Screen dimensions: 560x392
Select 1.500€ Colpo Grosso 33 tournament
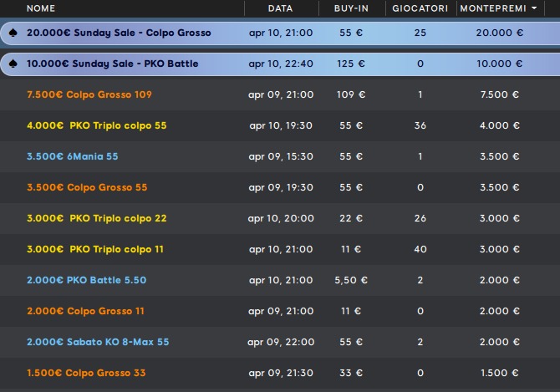tap(280, 373)
